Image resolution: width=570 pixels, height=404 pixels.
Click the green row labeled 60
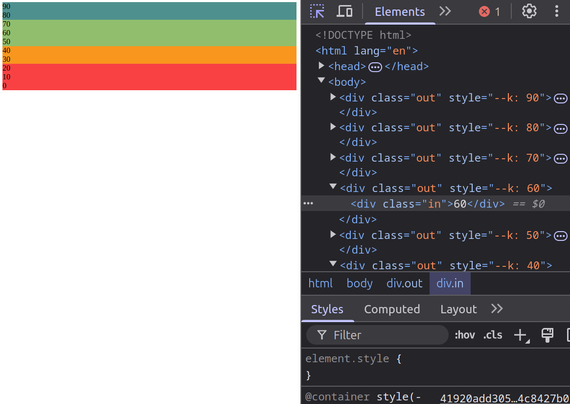[149, 33]
